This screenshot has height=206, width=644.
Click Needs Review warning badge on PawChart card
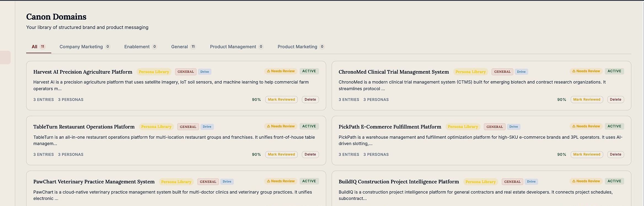281,181
